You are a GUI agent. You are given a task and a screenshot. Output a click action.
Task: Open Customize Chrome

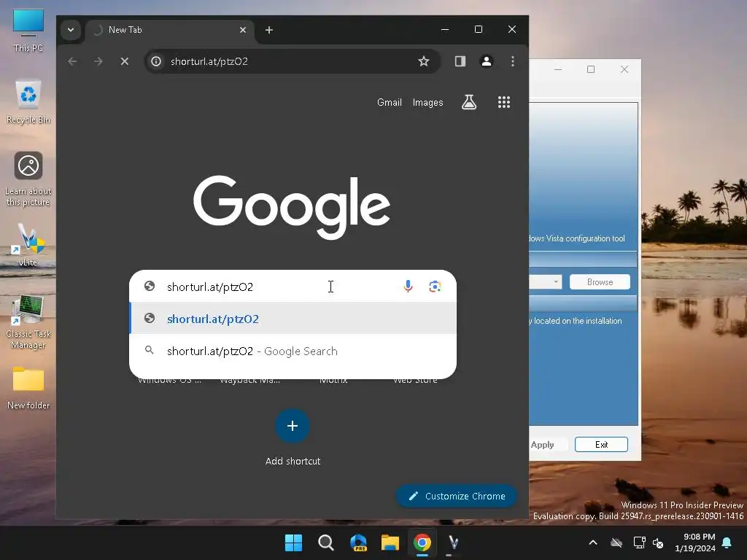click(x=457, y=496)
